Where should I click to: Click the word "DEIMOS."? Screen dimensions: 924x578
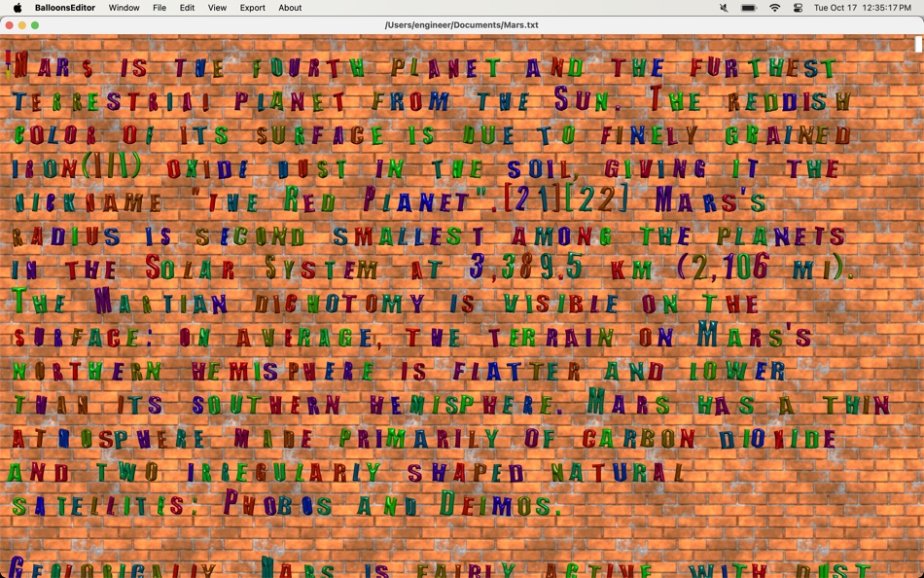pos(501,503)
